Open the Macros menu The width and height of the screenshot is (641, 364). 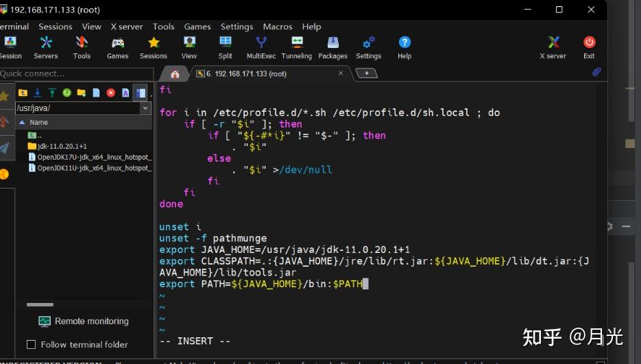click(278, 27)
